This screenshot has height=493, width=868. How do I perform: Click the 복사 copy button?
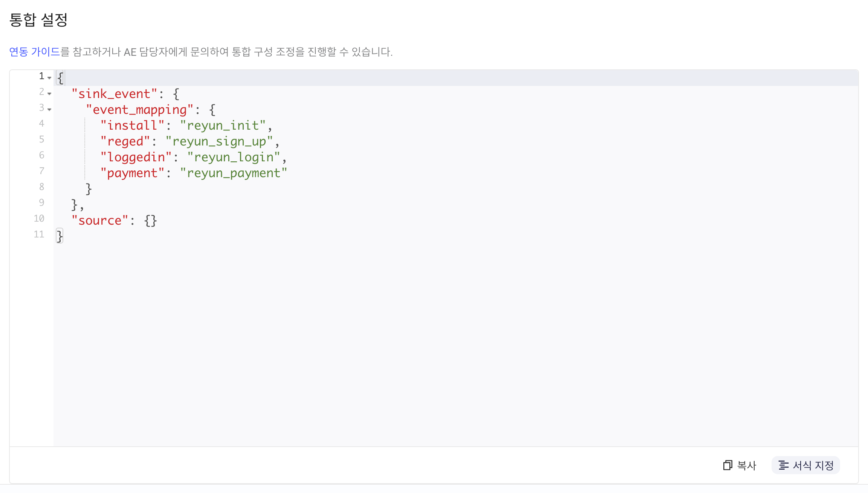[740, 465]
